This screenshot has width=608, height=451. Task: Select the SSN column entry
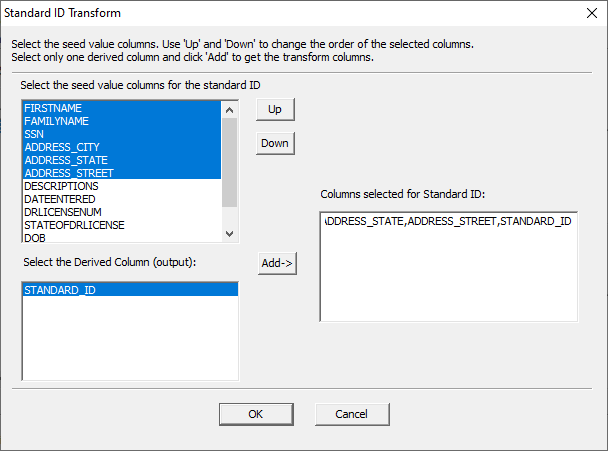coord(122,134)
